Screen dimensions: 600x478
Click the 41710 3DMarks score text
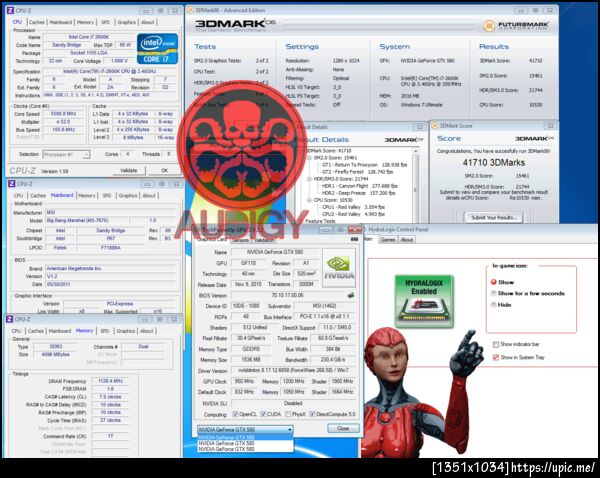(494, 163)
